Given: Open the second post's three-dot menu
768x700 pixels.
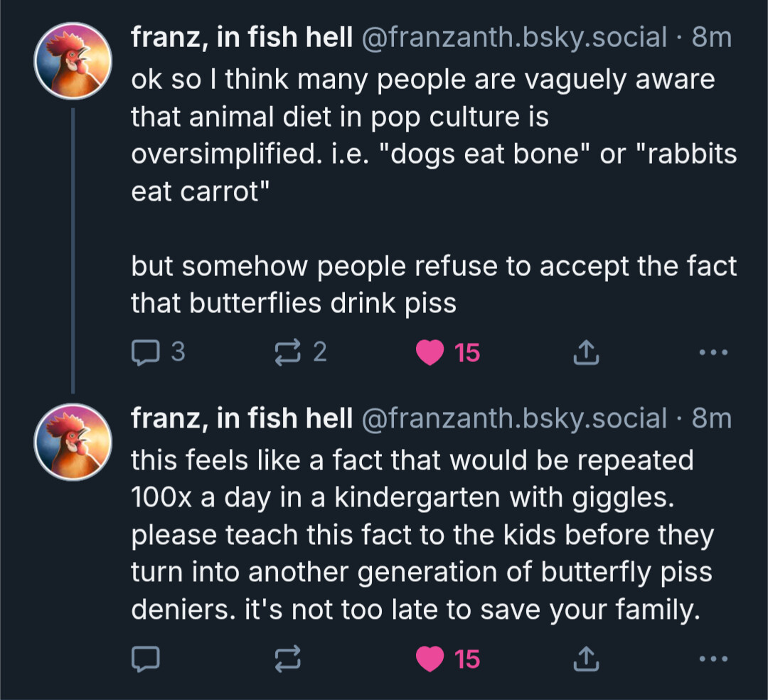Looking at the screenshot, I should (713, 659).
